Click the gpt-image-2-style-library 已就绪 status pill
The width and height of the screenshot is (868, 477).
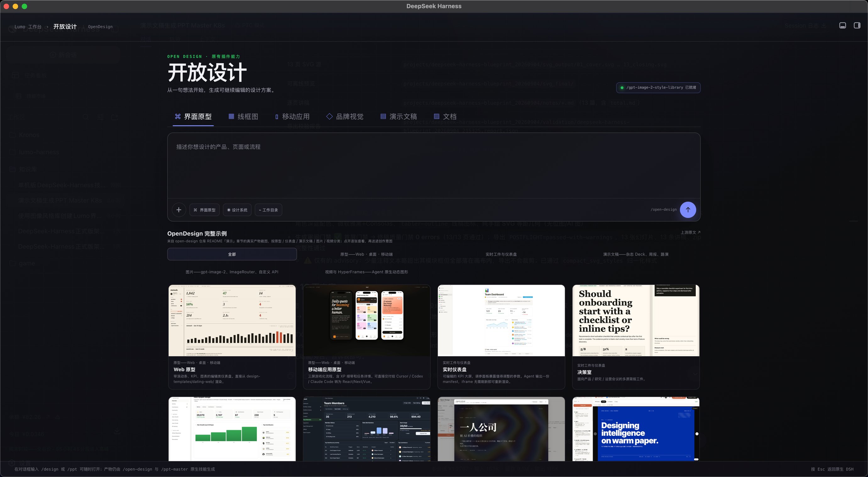tap(658, 88)
